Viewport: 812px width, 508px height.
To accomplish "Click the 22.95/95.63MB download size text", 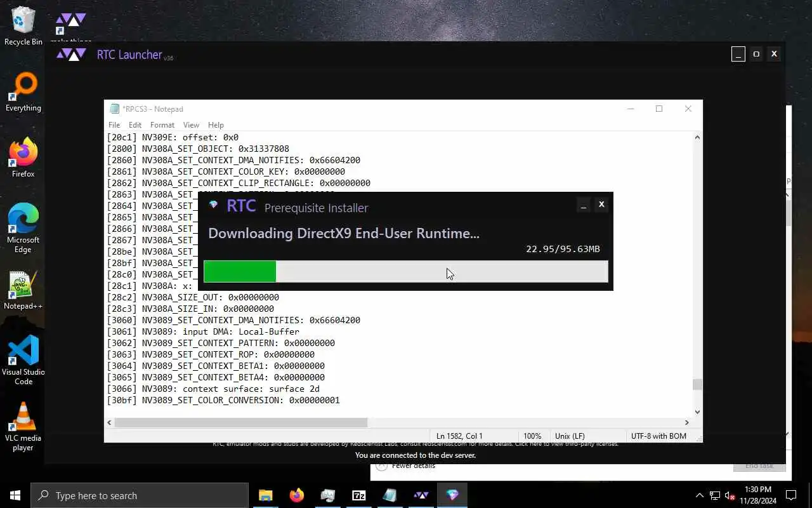I will tap(563, 249).
